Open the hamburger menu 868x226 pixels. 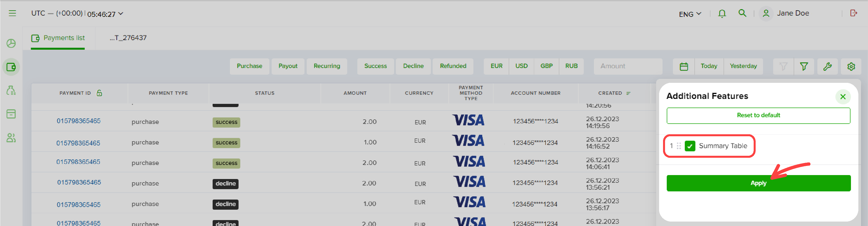click(x=12, y=13)
